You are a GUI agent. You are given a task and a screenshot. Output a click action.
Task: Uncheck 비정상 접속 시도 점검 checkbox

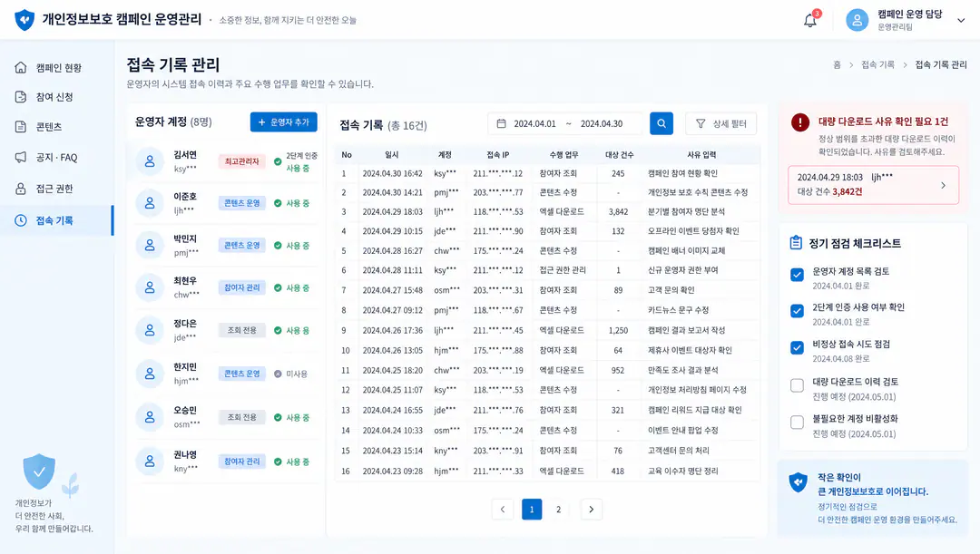(797, 347)
